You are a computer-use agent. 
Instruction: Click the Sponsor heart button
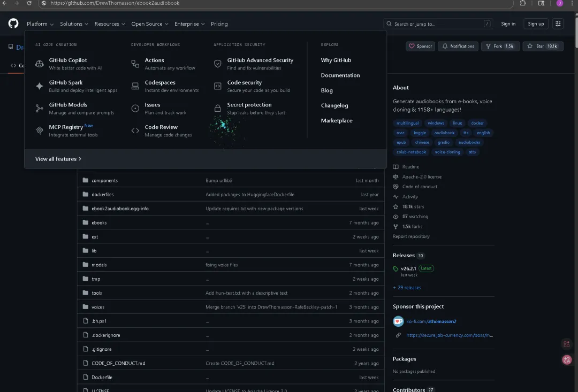coord(421,46)
